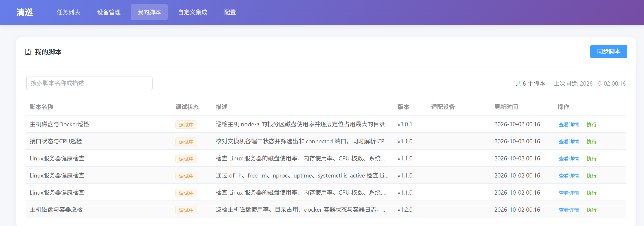
Task: View details of the df -h Linux health check
Action: (569, 176)
